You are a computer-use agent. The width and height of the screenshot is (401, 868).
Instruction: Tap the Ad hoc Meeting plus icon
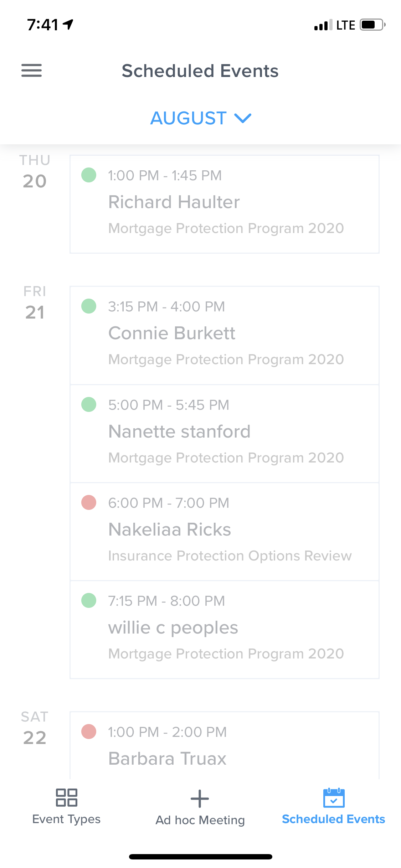click(200, 799)
